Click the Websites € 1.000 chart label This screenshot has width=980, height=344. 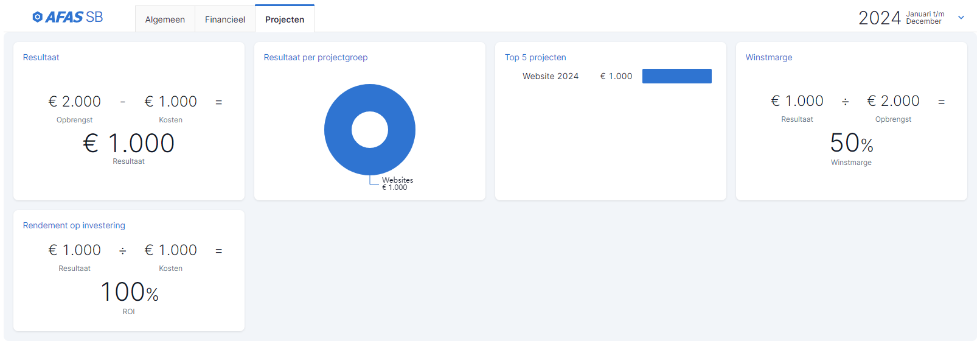[x=397, y=184]
